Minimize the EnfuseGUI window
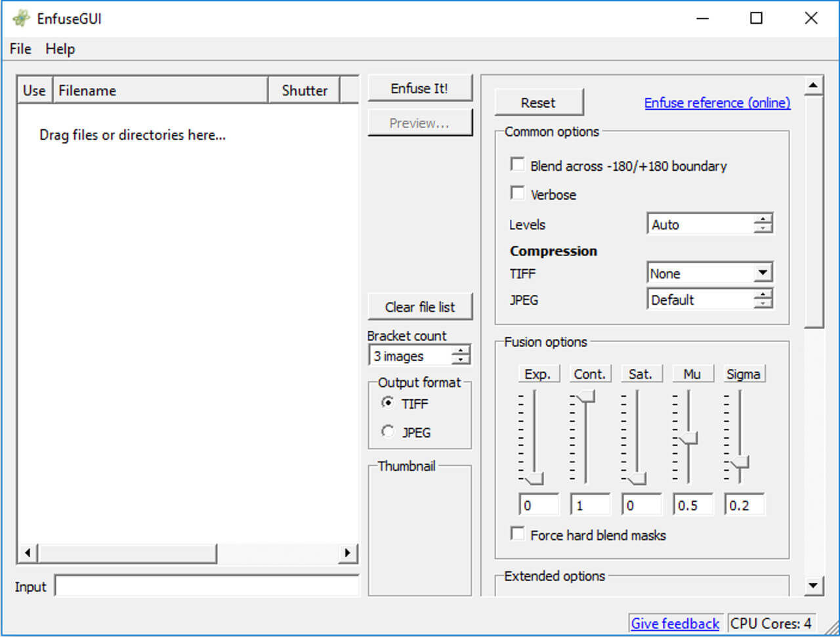840x637 pixels. pyautogui.click(x=702, y=18)
